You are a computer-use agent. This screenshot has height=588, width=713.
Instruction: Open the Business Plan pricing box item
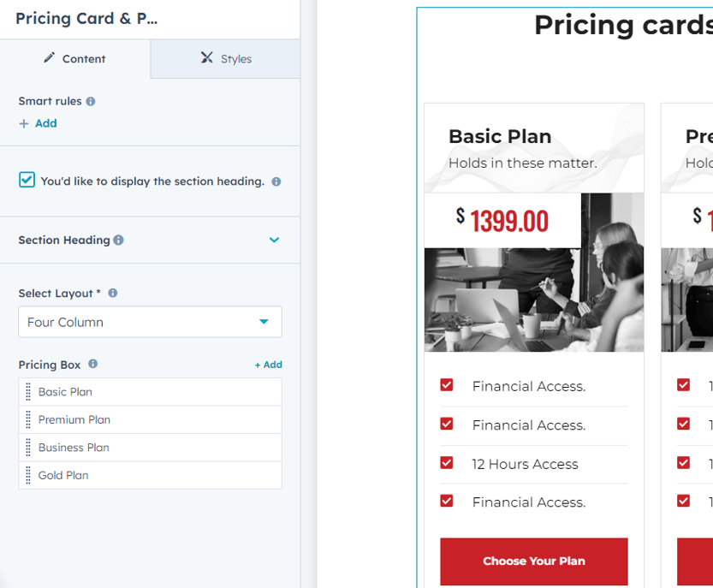(74, 448)
